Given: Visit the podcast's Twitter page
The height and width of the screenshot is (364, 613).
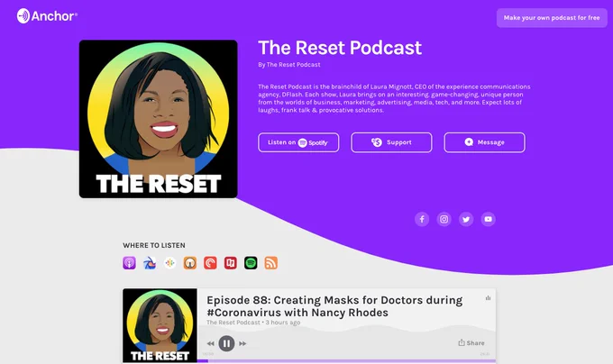Looking at the screenshot, I should click(466, 219).
